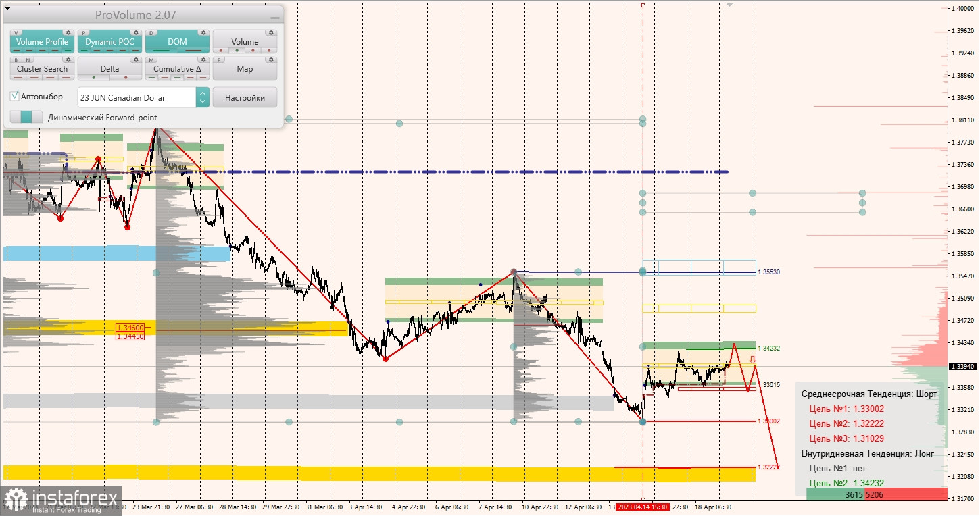Click the F hotkey tag on Map
The image size is (980, 516).
[219, 59]
